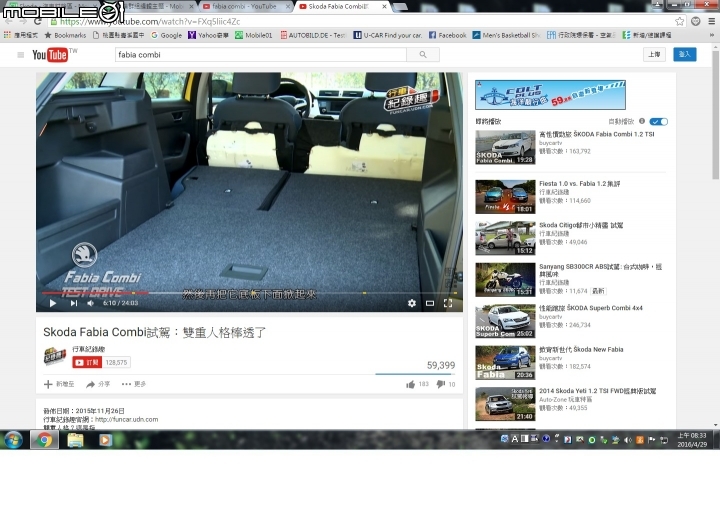Switch to theater mode
The width and height of the screenshot is (720, 526).
click(x=430, y=303)
